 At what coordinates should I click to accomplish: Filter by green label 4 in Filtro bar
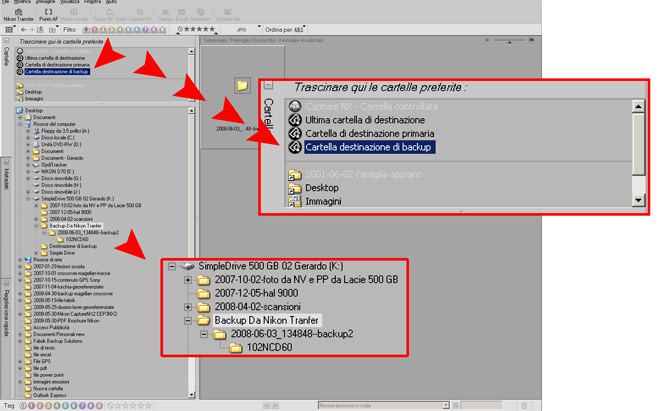point(120,29)
